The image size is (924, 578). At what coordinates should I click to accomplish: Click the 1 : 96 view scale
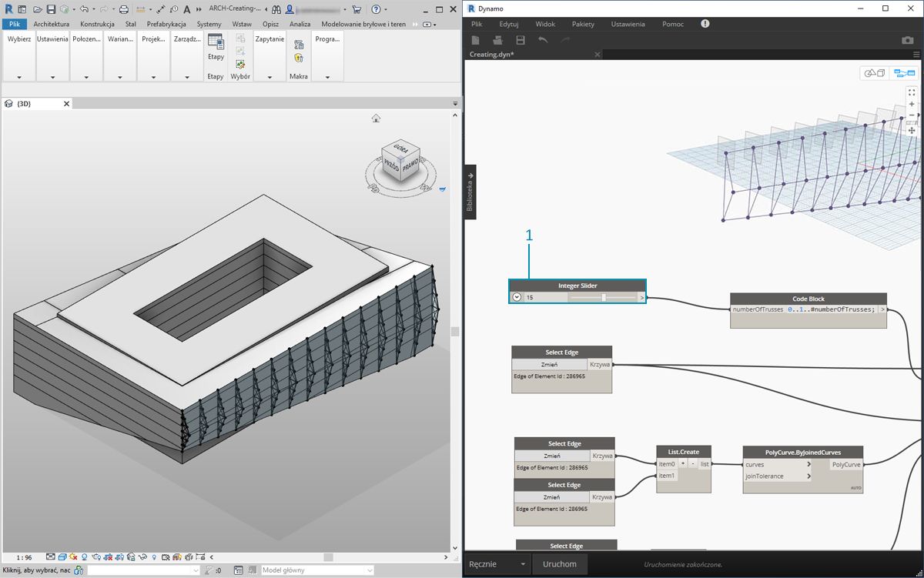[x=24, y=557]
